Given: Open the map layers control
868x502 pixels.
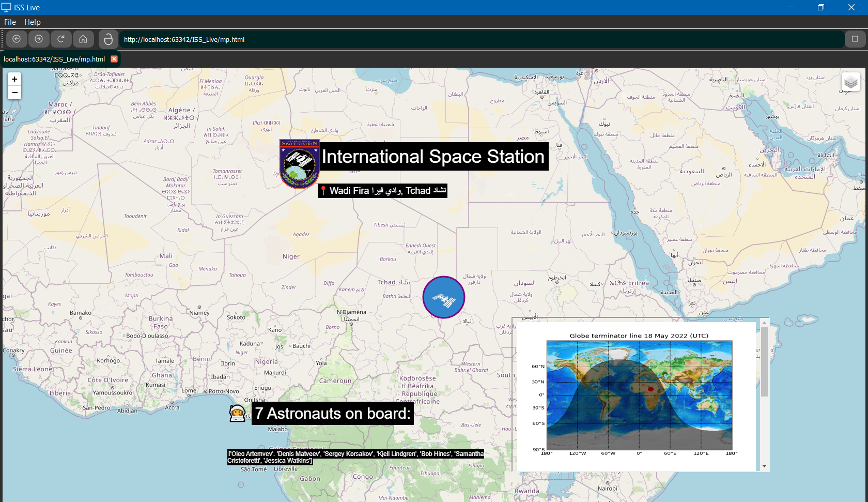Looking at the screenshot, I should 850,82.
